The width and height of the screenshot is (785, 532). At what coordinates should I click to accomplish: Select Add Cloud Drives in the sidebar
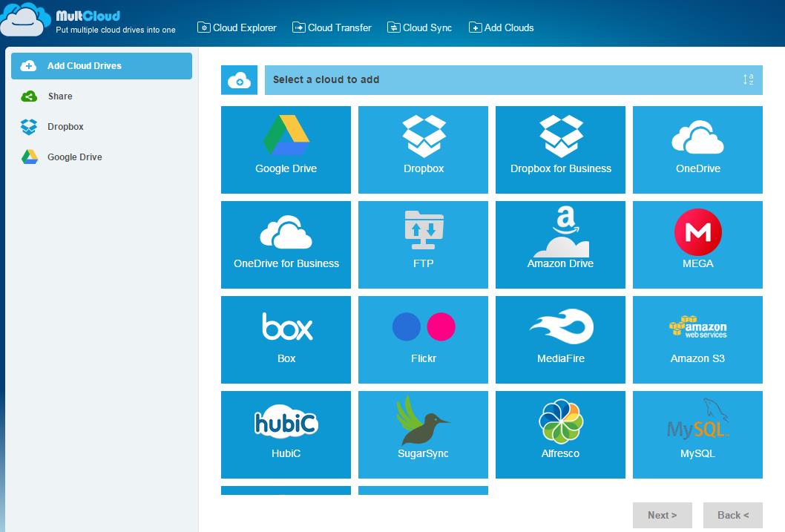pos(102,66)
